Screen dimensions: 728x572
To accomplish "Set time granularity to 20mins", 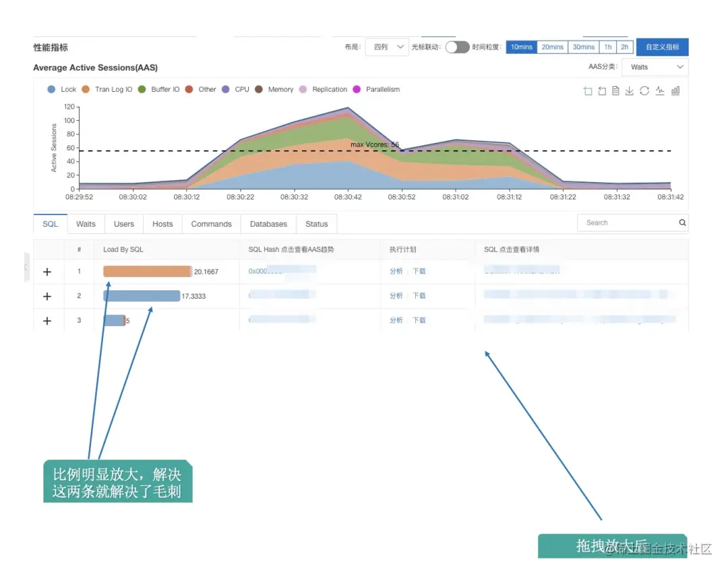I will coord(553,47).
